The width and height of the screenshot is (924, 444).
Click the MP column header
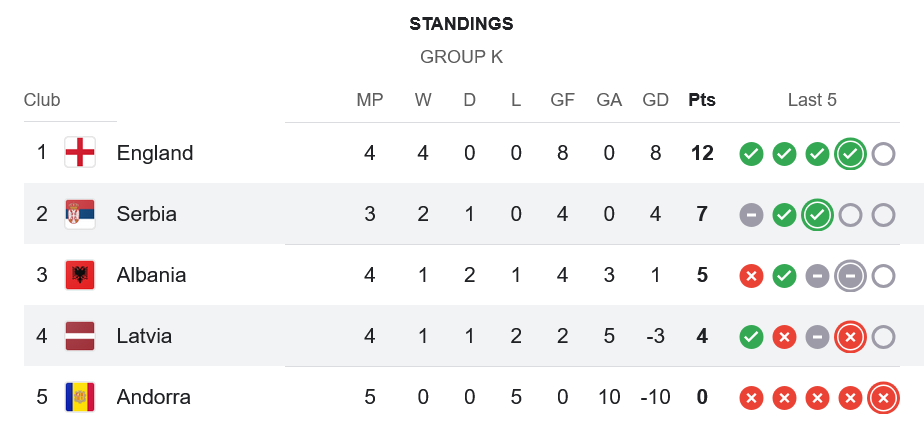370,100
